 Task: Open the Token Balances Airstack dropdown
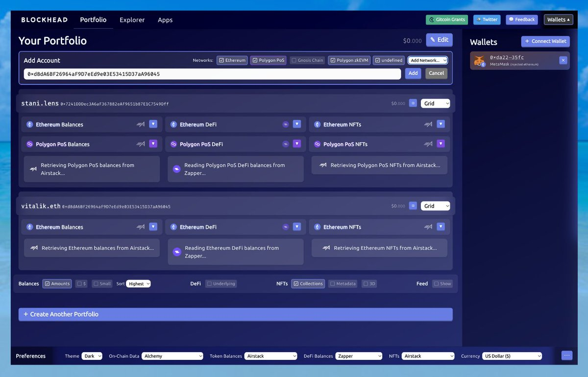click(270, 356)
